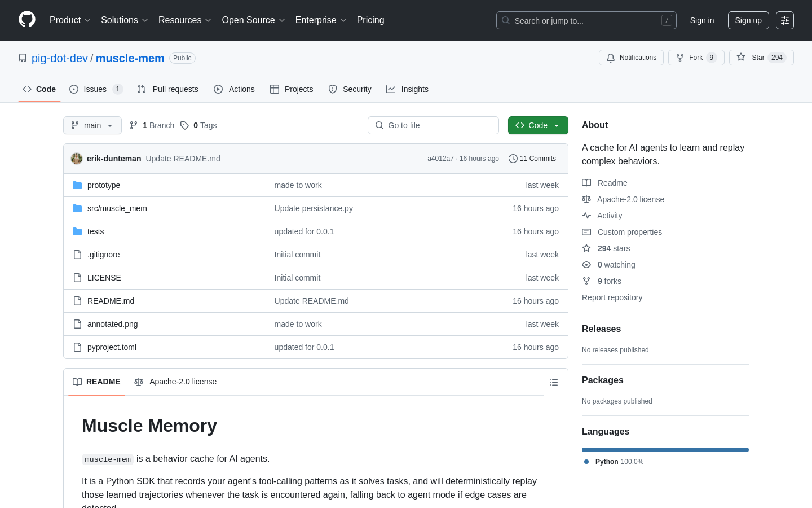This screenshot has height=508, width=812.
Task: Click the Search or jump to field
Action: pyautogui.click(x=586, y=20)
